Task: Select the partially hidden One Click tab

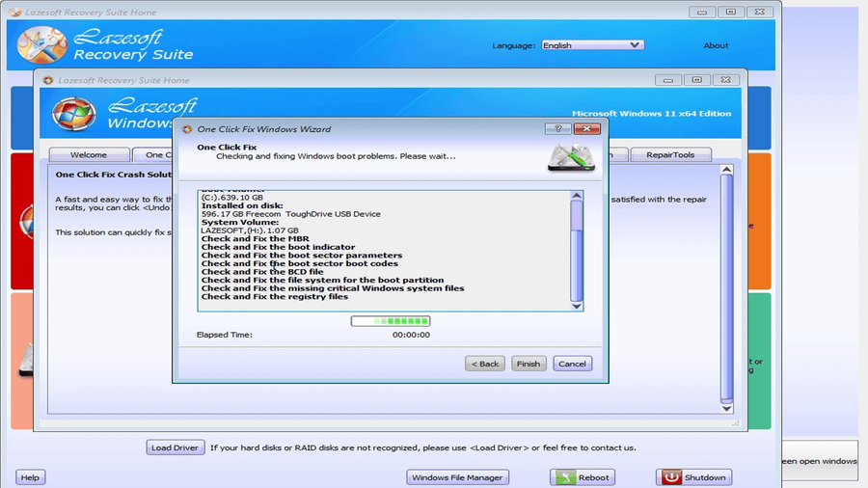Action: (153, 155)
